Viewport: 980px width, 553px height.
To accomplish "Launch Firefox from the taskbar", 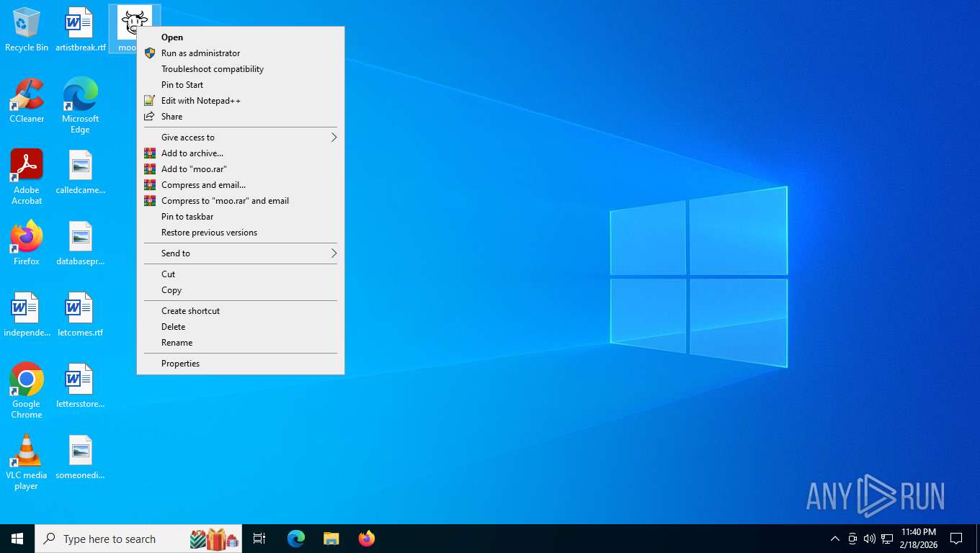I will click(367, 539).
